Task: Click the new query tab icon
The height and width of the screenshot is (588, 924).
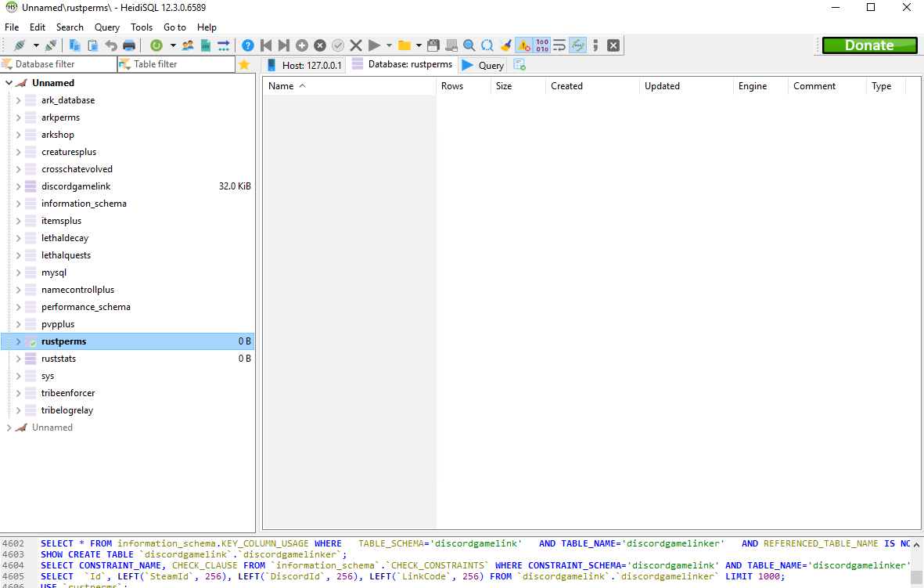Action: [x=520, y=65]
